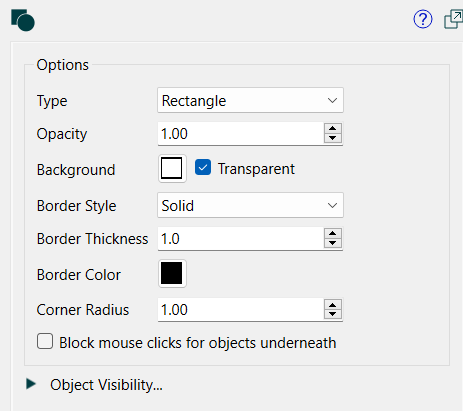Decrease Corner Radius with the down arrow
The height and width of the screenshot is (411, 463).
[333, 314]
